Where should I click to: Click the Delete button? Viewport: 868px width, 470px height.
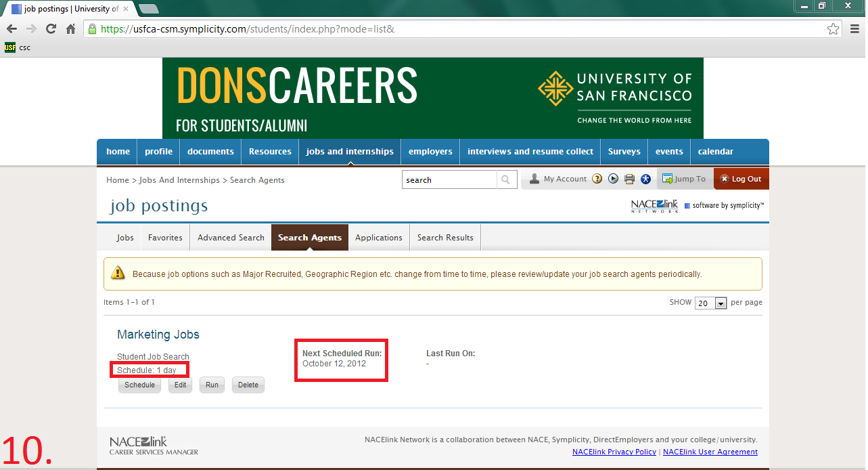[248, 385]
